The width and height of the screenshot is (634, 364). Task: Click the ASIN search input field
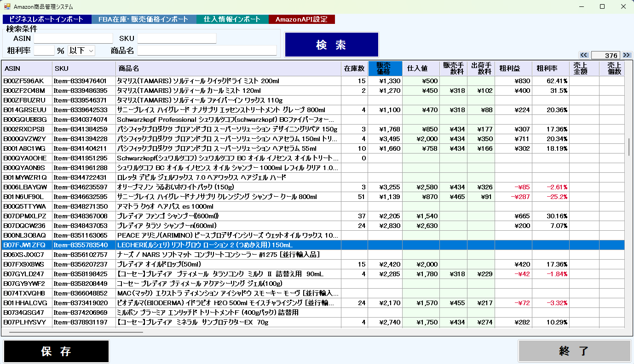pyautogui.click(x=73, y=39)
